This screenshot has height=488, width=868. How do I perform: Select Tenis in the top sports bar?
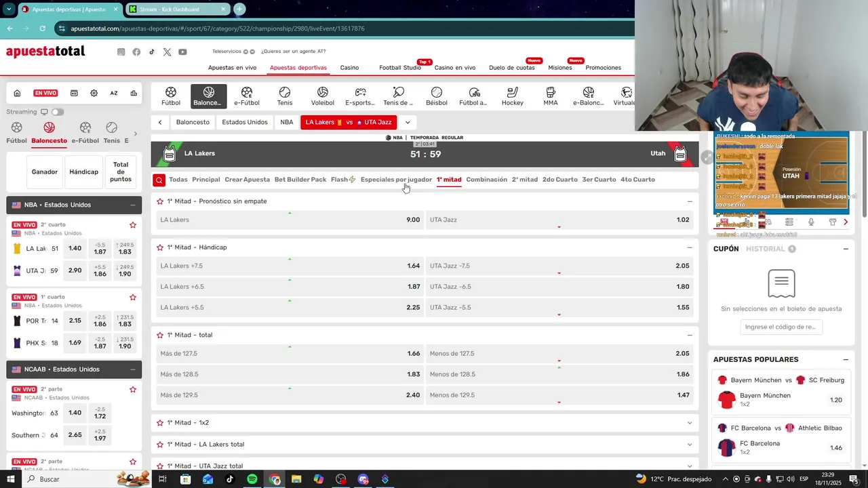(285, 96)
